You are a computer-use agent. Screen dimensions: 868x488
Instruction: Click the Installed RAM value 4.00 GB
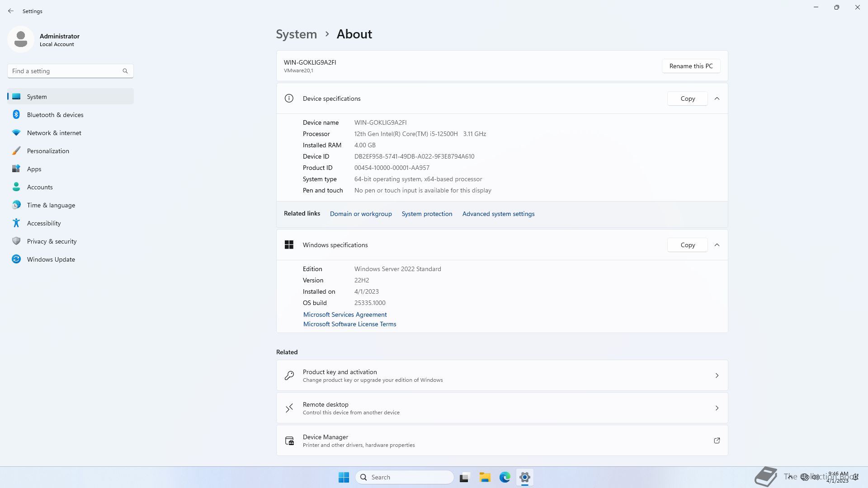[x=365, y=145]
